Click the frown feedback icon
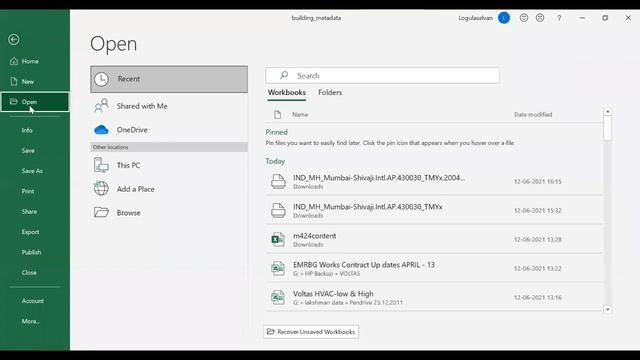Viewport: 640px width, 360px height. pyautogui.click(x=540, y=18)
